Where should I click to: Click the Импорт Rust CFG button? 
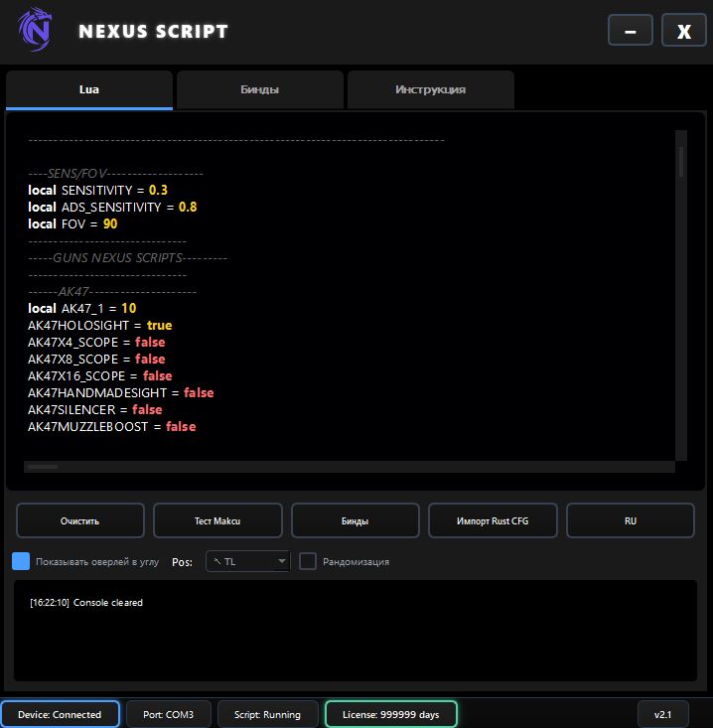pyautogui.click(x=493, y=521)
